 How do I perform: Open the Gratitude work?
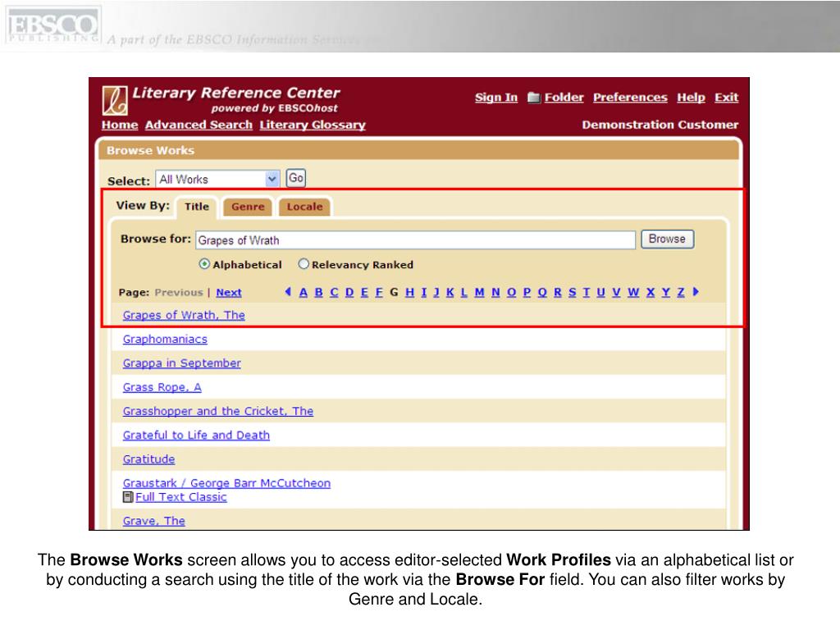tap(148, 459)
